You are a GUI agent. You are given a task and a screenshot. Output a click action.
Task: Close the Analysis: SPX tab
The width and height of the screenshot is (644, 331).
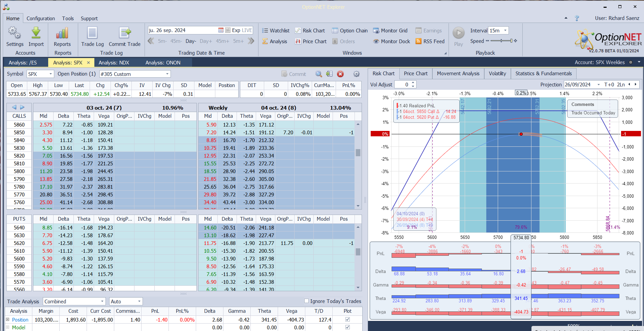coord(88,62)
